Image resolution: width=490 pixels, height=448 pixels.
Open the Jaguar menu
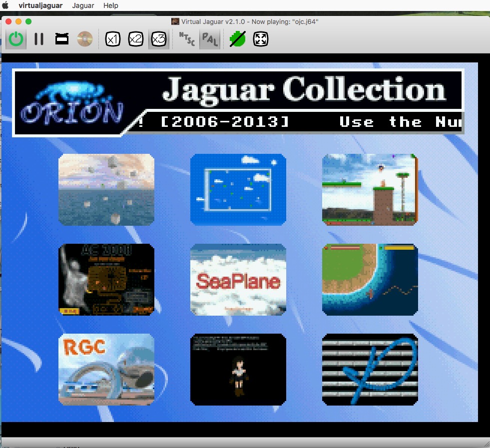click(x=82, y=5)
